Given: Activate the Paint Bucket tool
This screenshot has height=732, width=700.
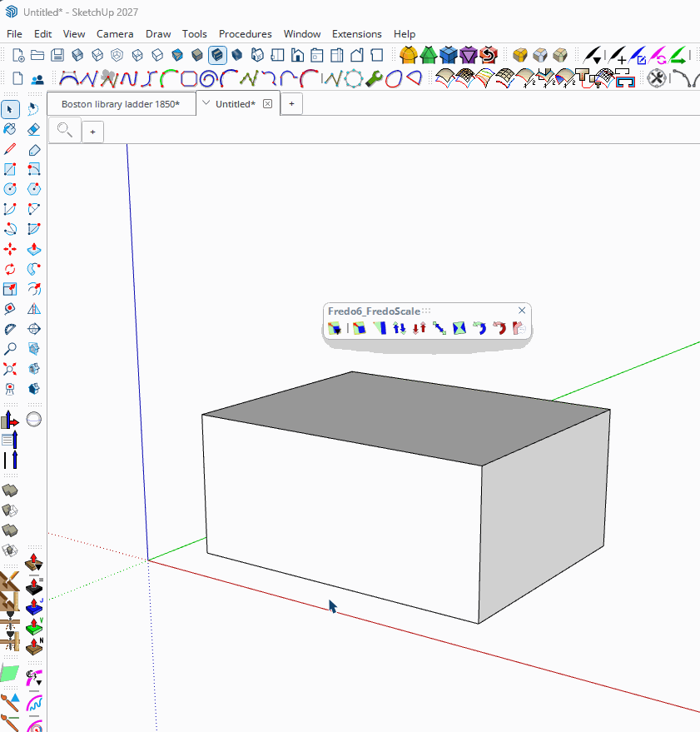Looking at the screenshot, I should pyautogui.click(x=10, y=129).
